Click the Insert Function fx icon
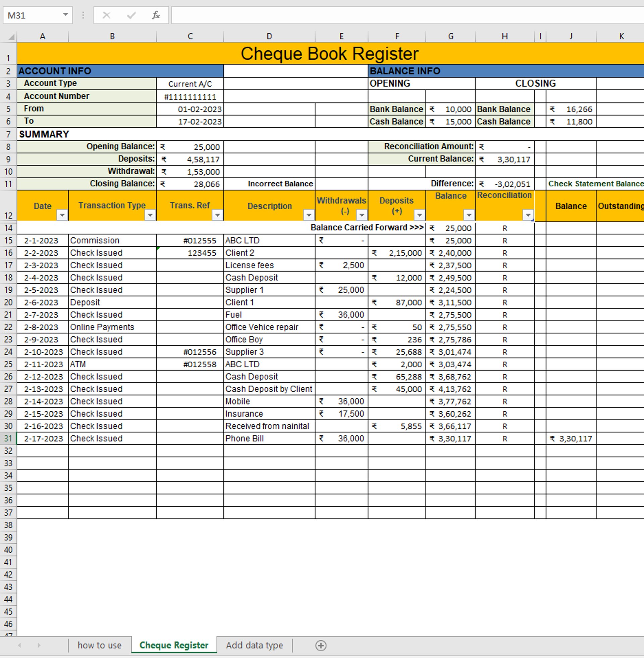The height and width of the screenshot is (658, 644). pos(156,15)
